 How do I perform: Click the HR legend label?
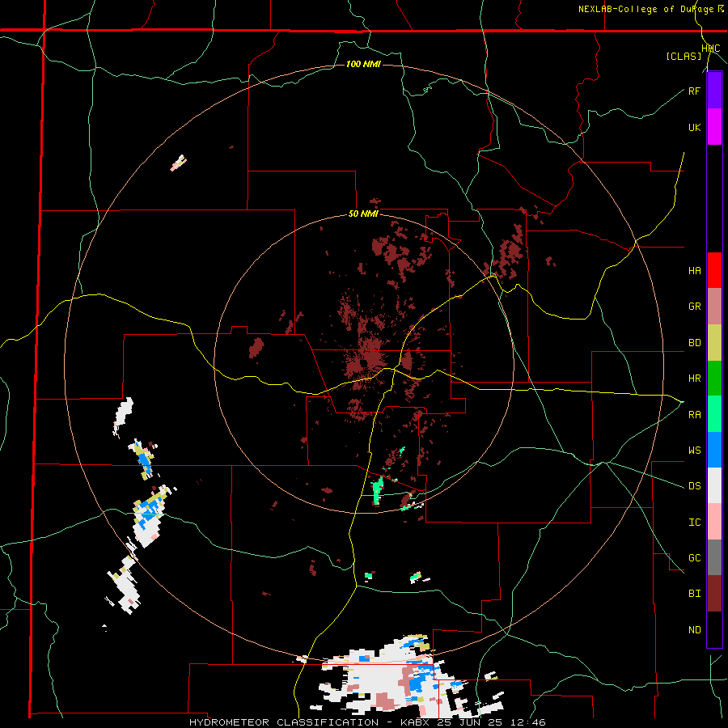[694, 379]
